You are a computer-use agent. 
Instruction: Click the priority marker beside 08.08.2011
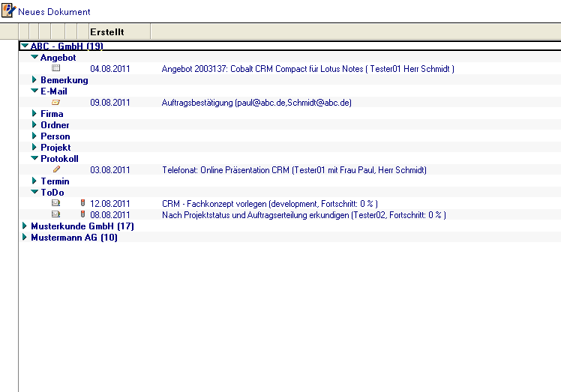click(82, 214)
